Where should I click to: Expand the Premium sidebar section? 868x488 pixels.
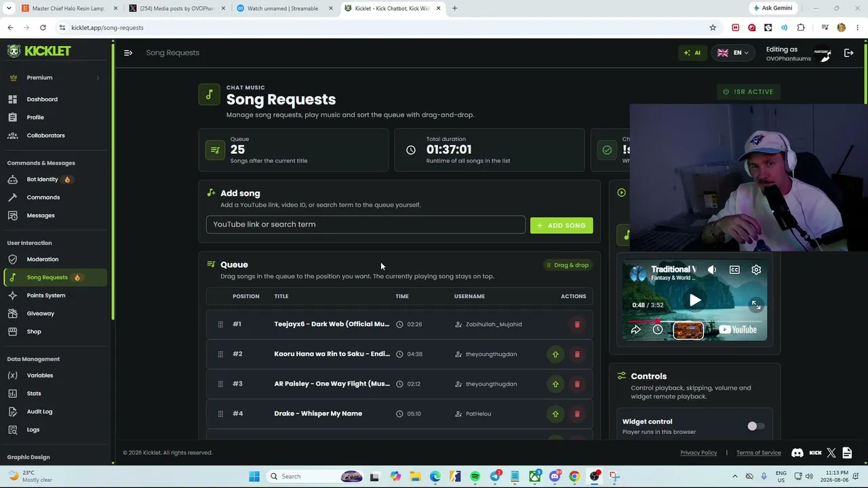click(x=54, y=77)
